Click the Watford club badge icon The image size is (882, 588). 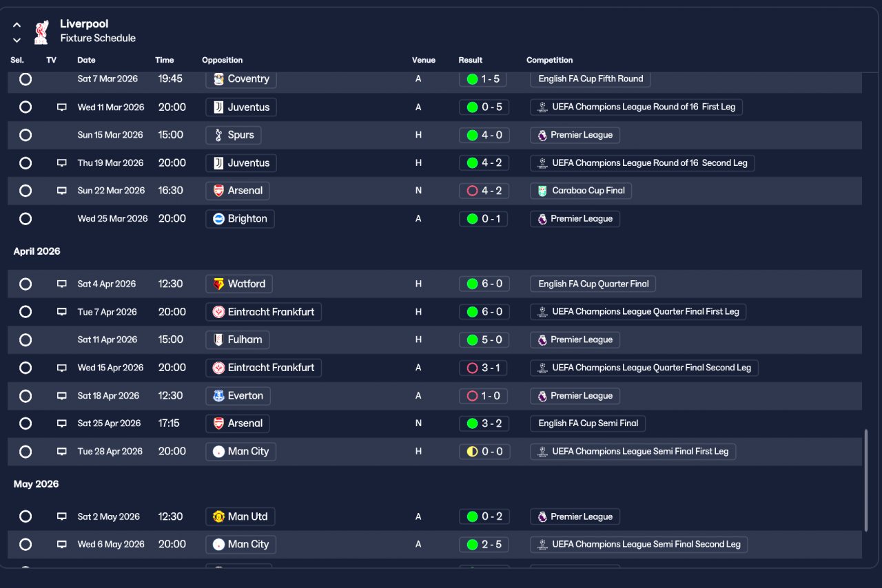(x=218, y=284)
